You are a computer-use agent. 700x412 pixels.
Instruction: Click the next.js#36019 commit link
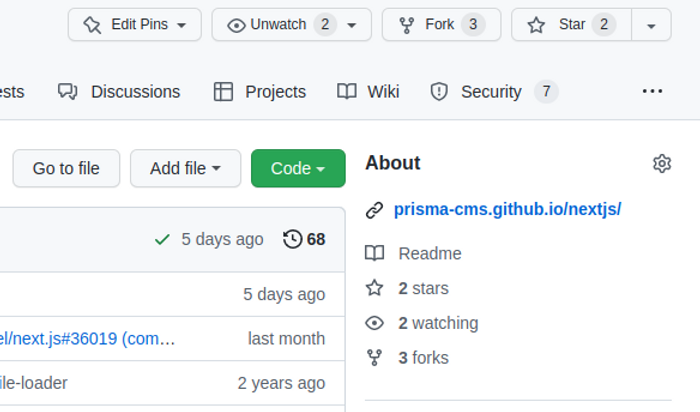pos(87,339)
